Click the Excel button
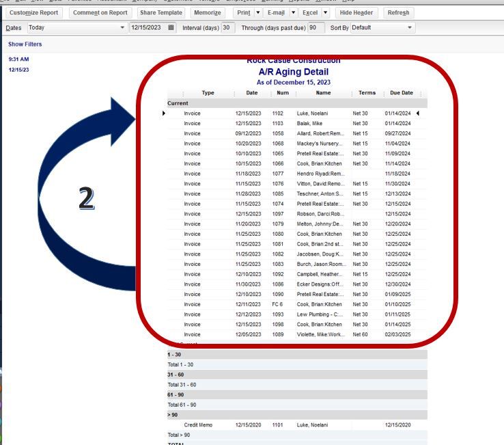This screenshot has height=445, width=504. tap(310, 12)
